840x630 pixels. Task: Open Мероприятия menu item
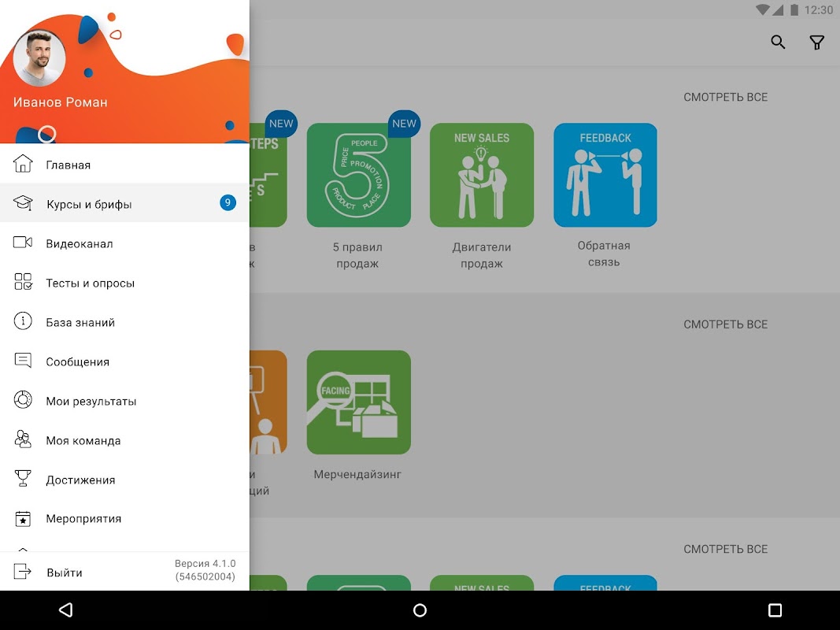[x=125, y=519]
